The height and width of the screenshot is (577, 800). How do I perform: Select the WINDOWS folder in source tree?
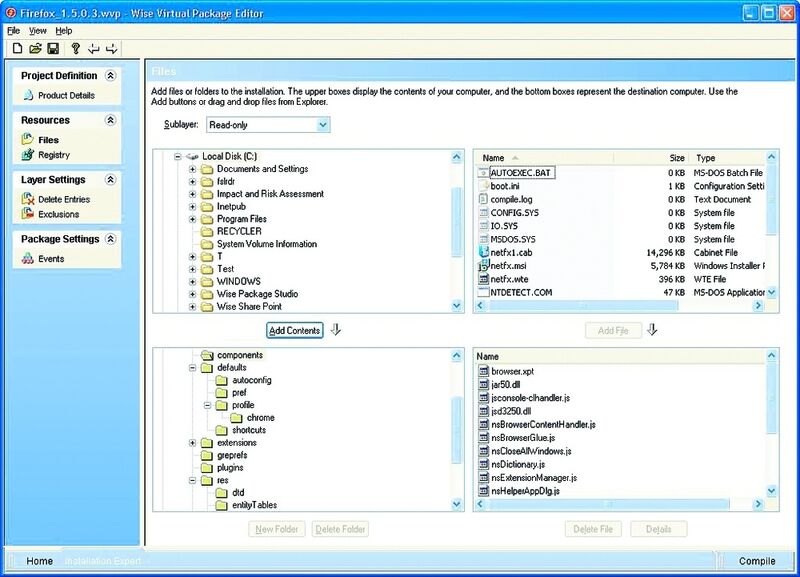click(x=238, y=282)
